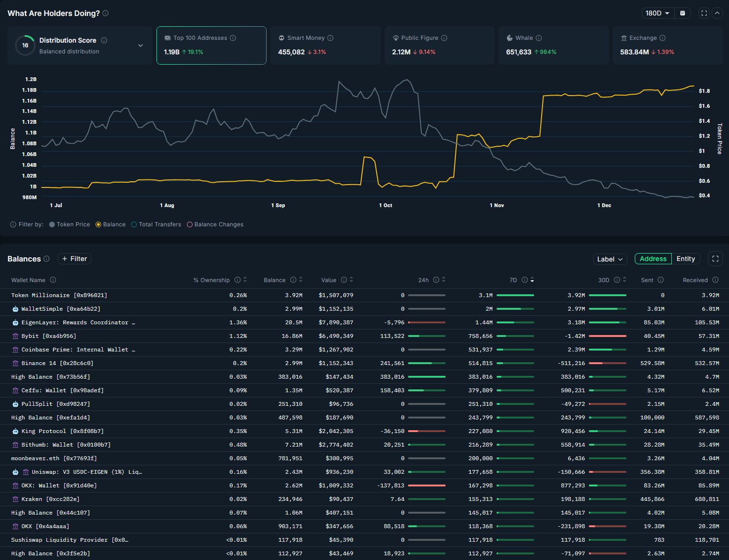Expand the Balances table to fullscreen
The image size is (729, 560).
pos(715,259)
